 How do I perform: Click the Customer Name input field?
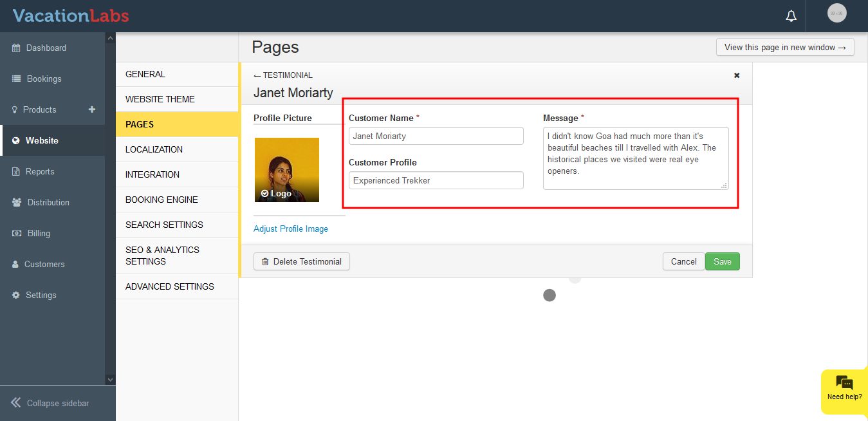pyautogui.click(x=436, y=136)
